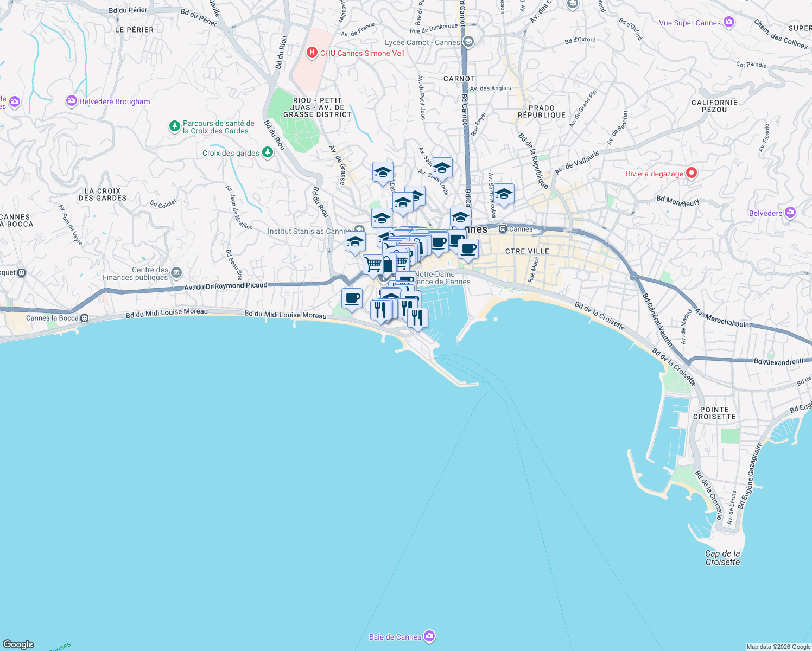Open the Google logo link
812x651 pixels.
coord(18,644)
